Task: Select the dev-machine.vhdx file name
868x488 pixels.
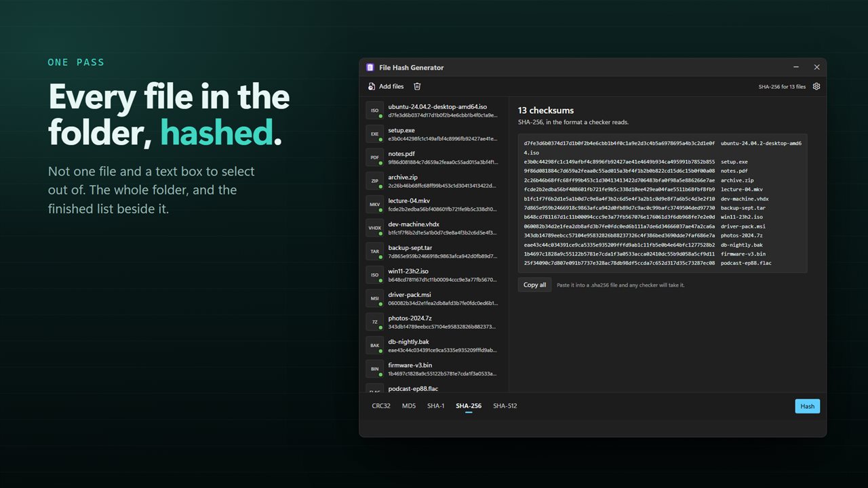Action: pos(414,224)
